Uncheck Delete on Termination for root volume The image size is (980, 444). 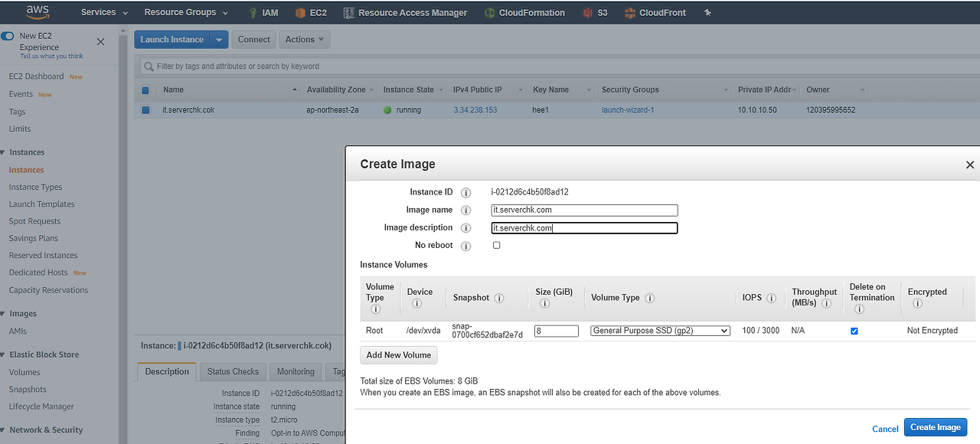(854, 331)
